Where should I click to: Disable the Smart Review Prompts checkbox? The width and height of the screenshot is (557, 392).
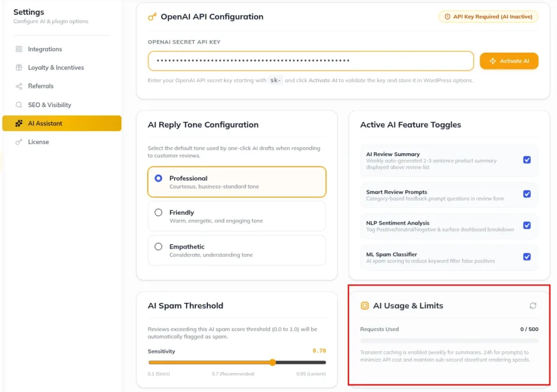[x=527, y=194]
